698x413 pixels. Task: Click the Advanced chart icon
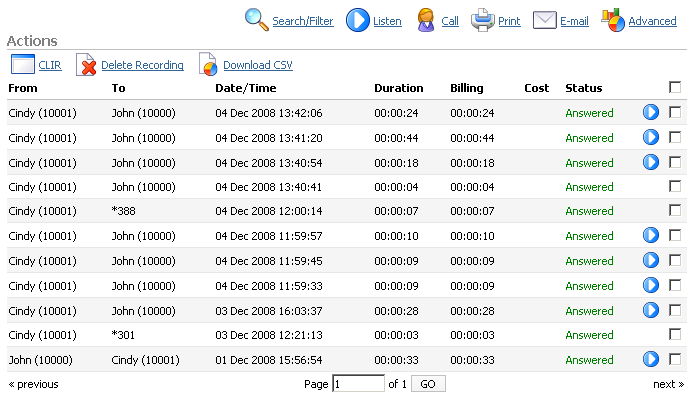pyautogui.click(x=613, y=20)
